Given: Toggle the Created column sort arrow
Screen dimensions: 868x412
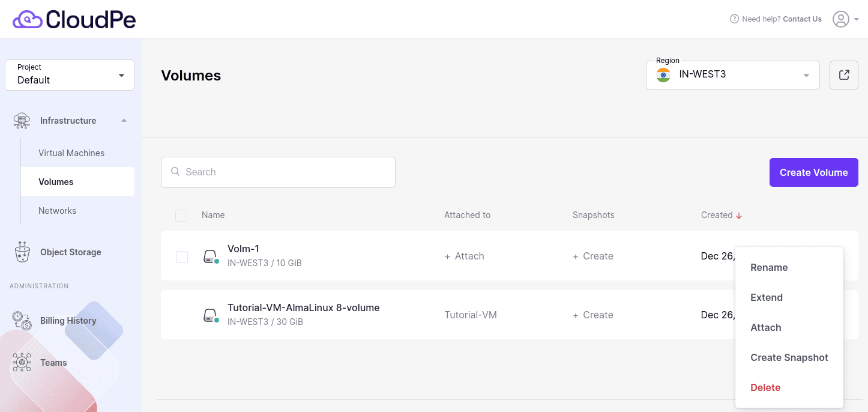Looking at the screenshot, I should click(x=738, y=214).
